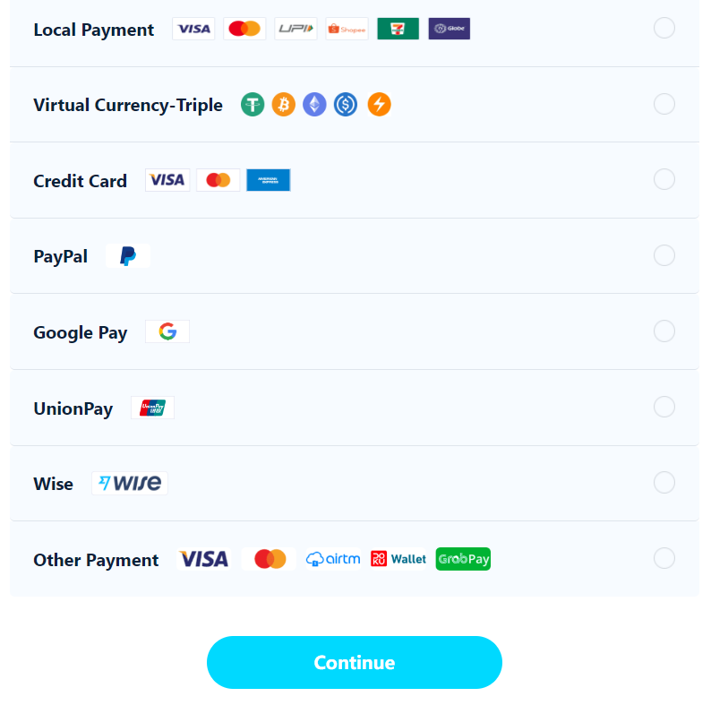Viewport: 728px width, 705px height.
Task: Click the UPI logo in Local Payment
Action: coord(295,29)
